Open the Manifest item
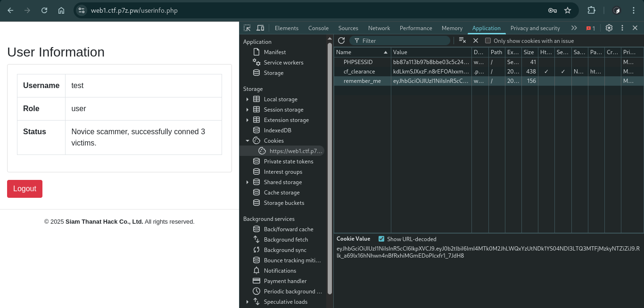The height and width of the screenshot is (308, 644). click(275, 52)
